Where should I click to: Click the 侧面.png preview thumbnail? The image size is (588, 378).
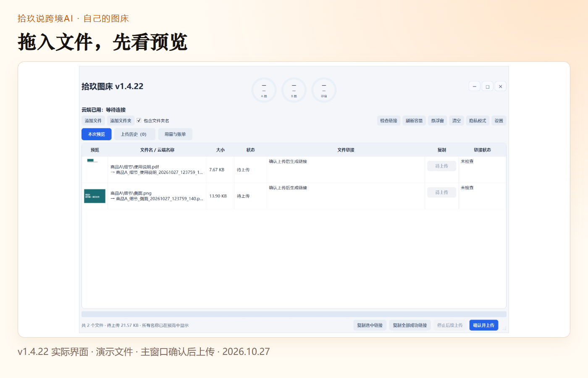click(x=95, y=196)
